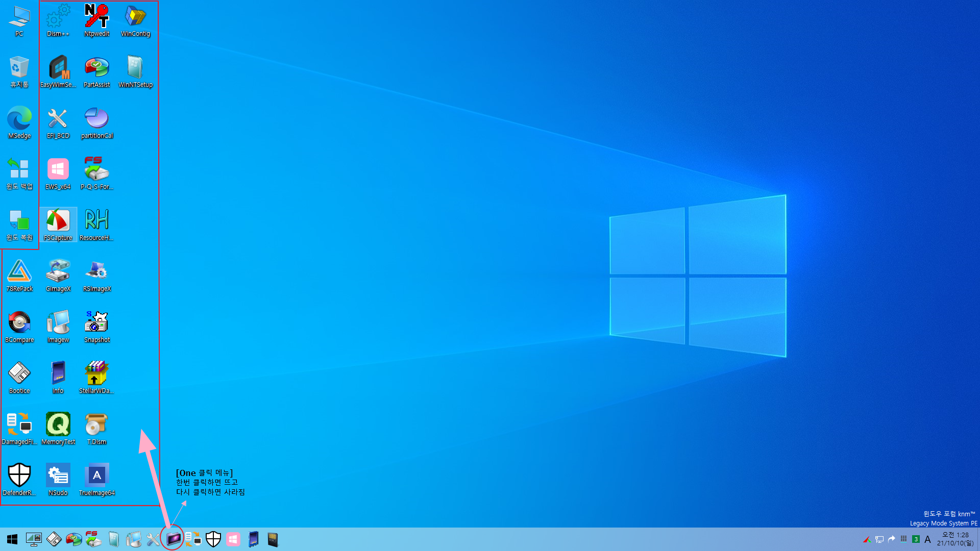Launch BCompare desktop icon
The image size is (980, 551).
(19, 327)
